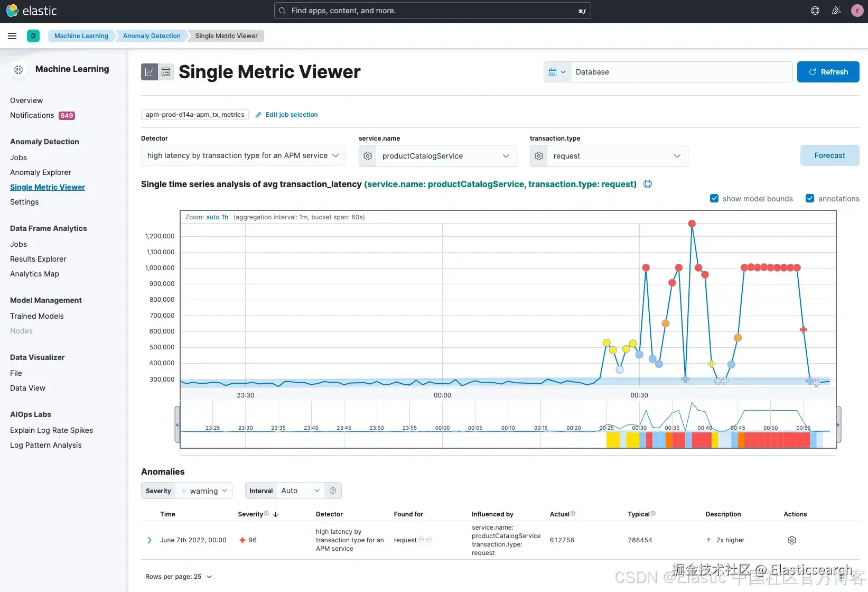Viewport: 868px width, 592px height.
Task: Open the hamburger navigation menu
Action: (12, 36)
